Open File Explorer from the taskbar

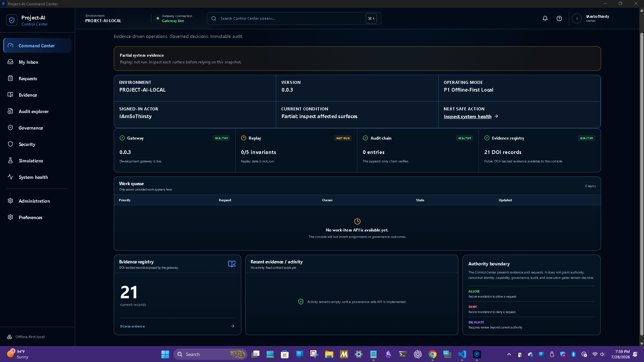[x=329, y=354]
